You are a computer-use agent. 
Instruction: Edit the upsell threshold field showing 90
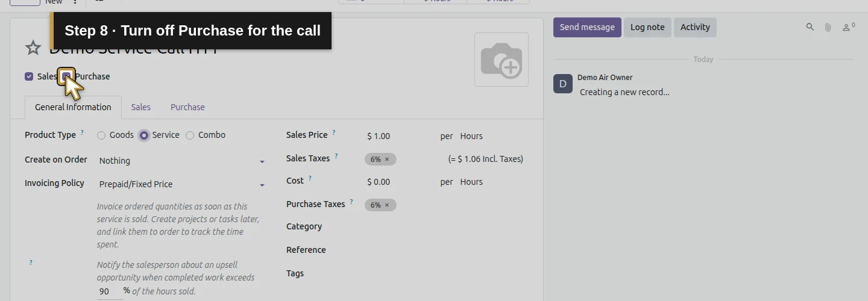109,291
